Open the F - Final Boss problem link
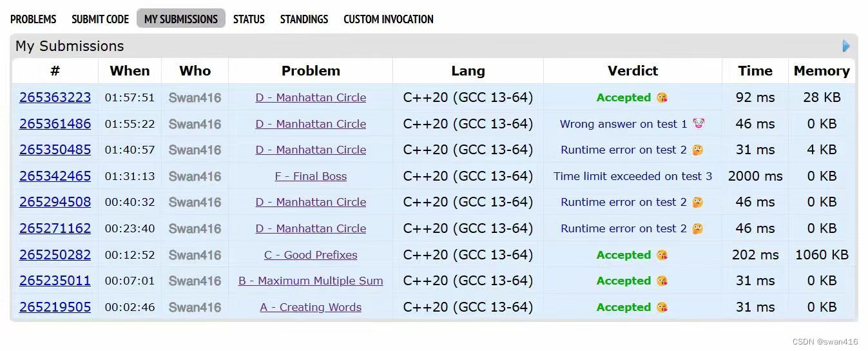The image size is (868, 351). pyautogui.click(x=311, y=176)
